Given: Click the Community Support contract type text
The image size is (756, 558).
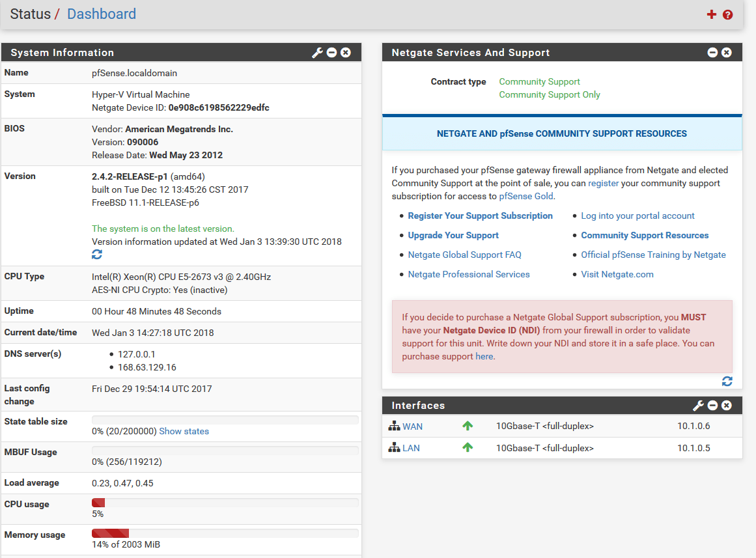Looking at the screenshot, I should pos(540,81).
